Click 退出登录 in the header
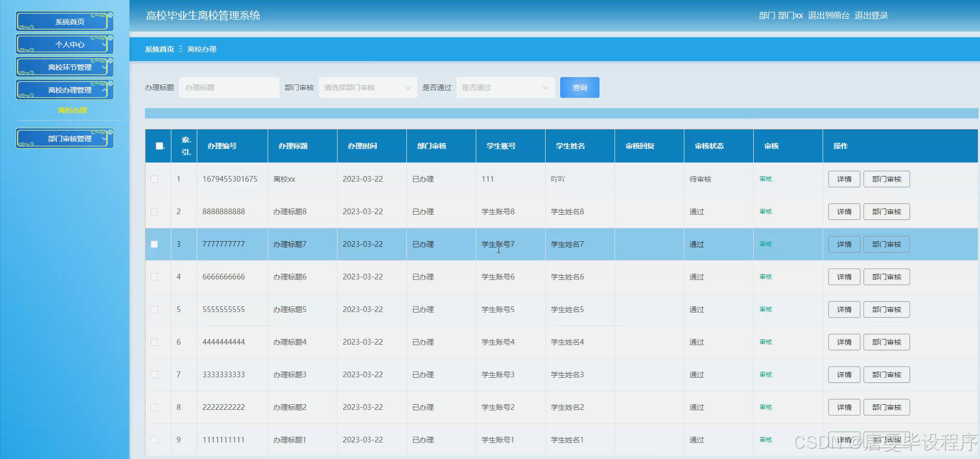Image resolution: width=980 pixels, height=459 pixels. [871, 16]
